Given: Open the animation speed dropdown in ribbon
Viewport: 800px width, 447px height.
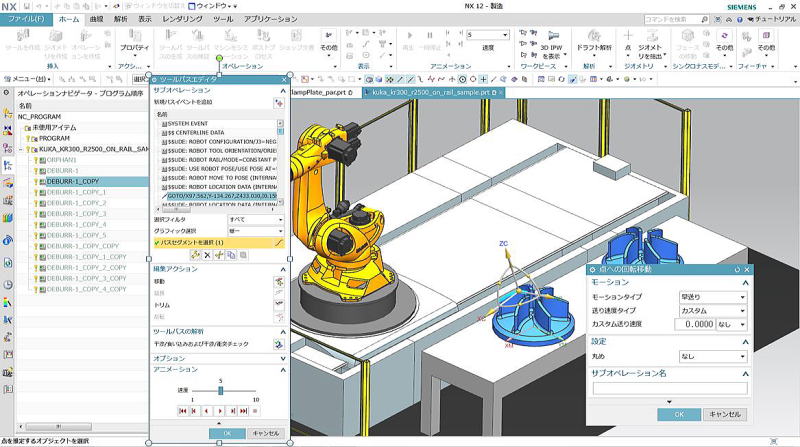Looking at the screenshot, I should click(x=505, y=35).
